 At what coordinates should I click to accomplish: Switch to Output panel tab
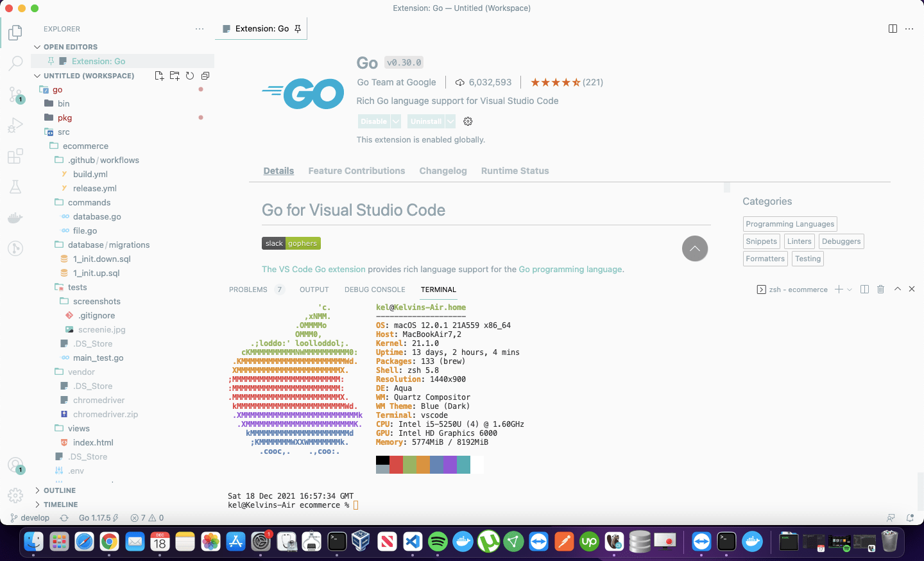(314, 289)
